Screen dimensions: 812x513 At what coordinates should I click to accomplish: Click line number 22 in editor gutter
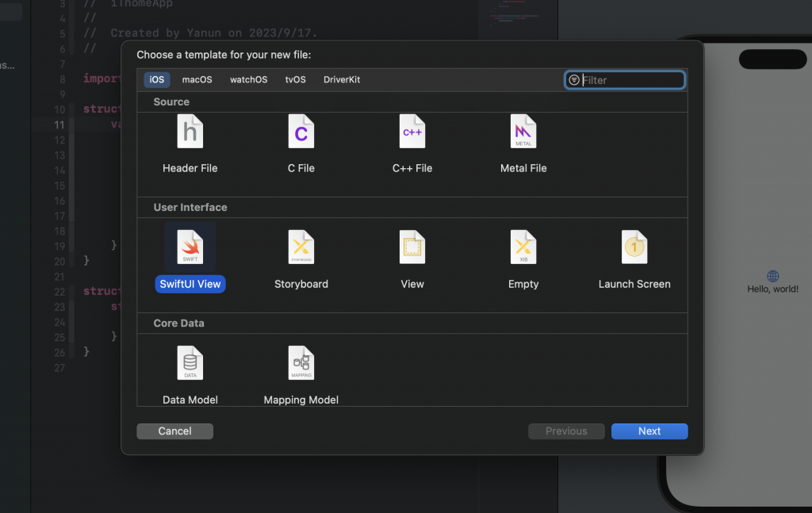pos(59,292)
